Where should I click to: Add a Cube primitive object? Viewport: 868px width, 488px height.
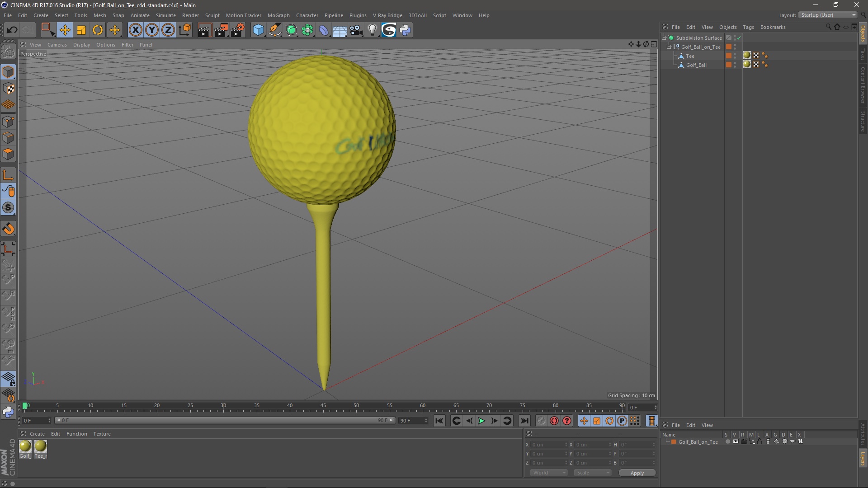[258, 30]
